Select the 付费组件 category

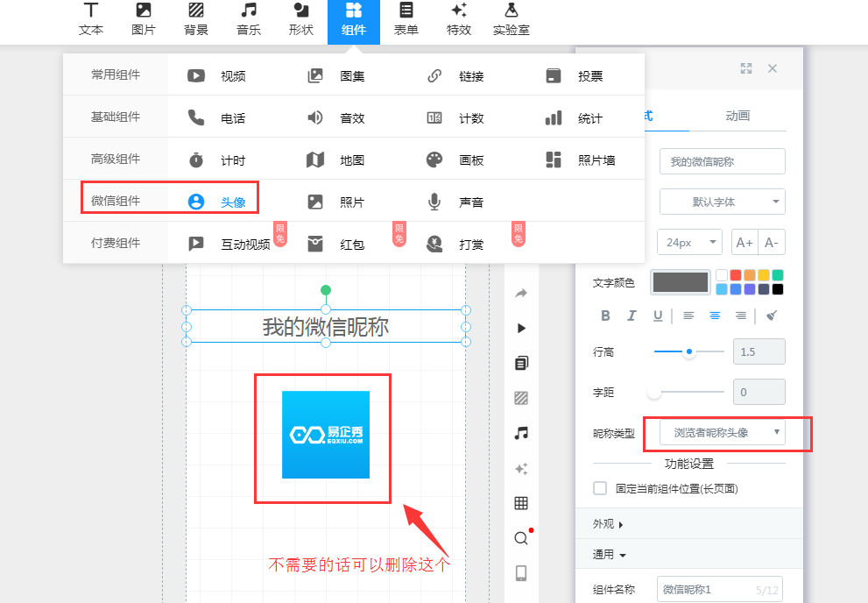(x=116, y=243)
